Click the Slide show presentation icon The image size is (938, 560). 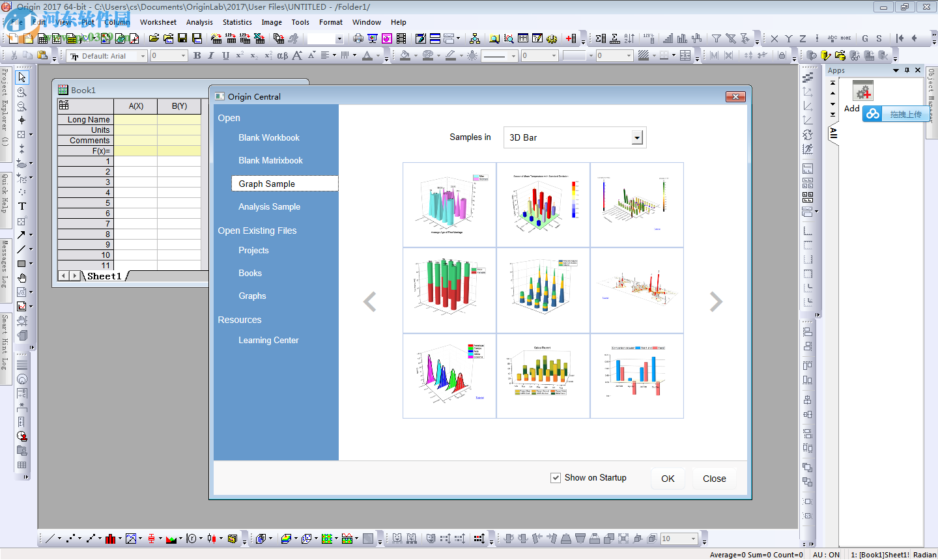(x=373, y=38)
